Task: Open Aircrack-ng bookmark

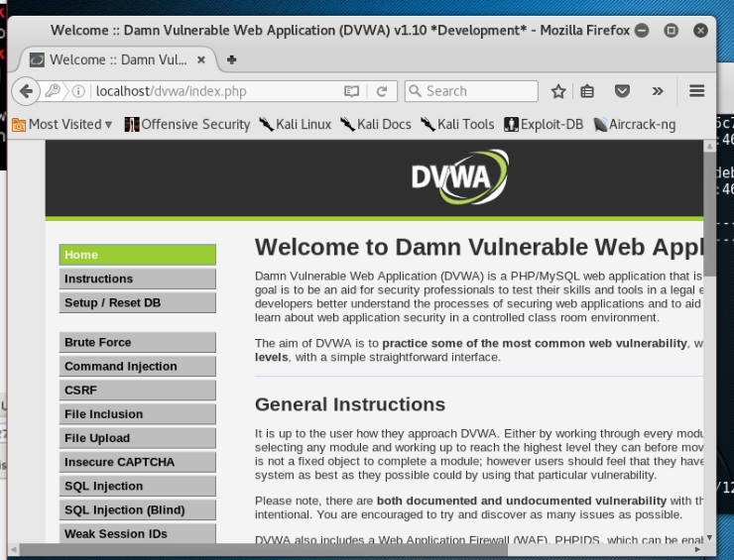Action: (634, 125)
